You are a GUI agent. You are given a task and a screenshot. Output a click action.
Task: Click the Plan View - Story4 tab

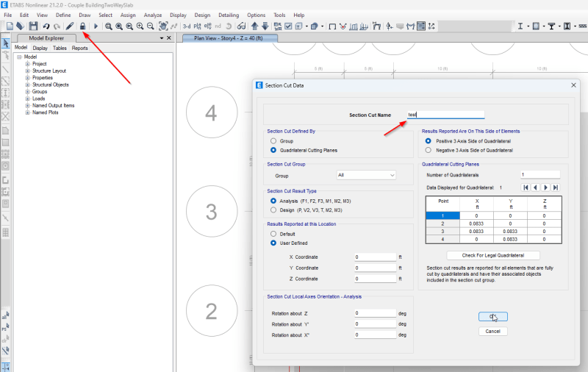229,38
